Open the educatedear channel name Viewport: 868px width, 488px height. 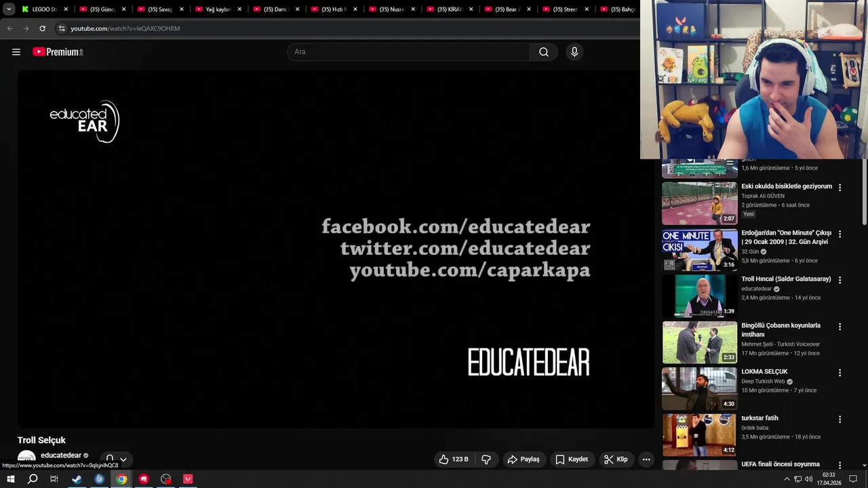61,455
